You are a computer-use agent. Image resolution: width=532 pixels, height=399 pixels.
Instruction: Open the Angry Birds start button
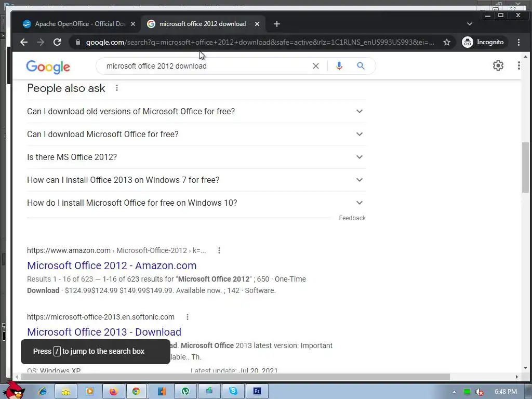14,391
